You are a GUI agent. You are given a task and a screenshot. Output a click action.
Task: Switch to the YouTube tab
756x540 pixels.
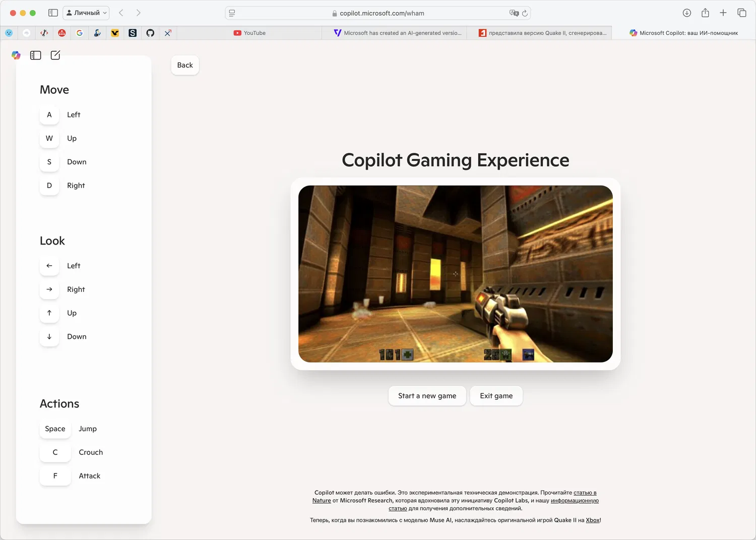pyautogui.click(x=249, y=33)
